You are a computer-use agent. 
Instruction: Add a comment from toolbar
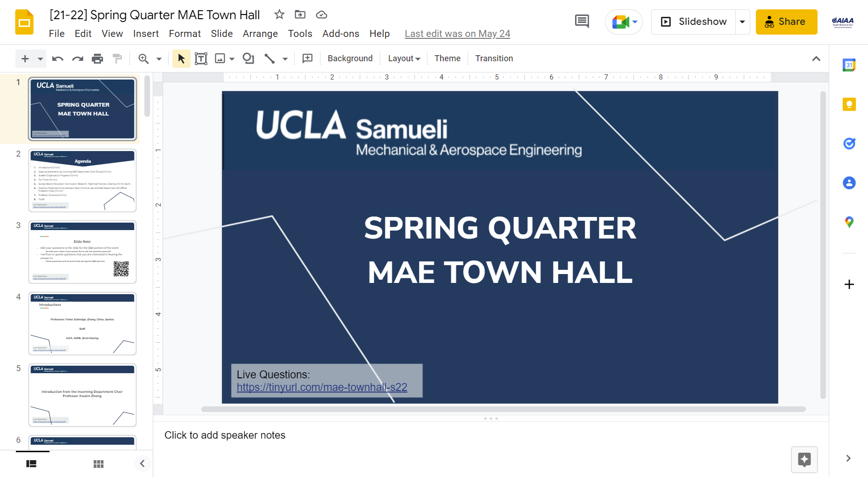point(307,58)
